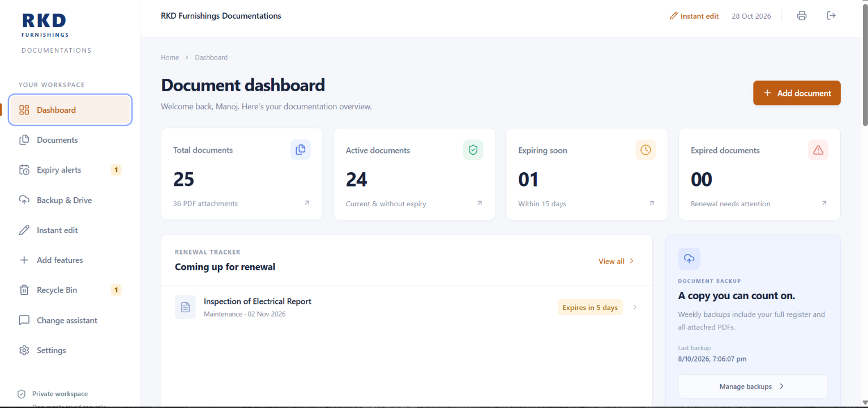The image size is (868, 408).
Task: Click the Expiry alerts count badge
Action: 116,170
